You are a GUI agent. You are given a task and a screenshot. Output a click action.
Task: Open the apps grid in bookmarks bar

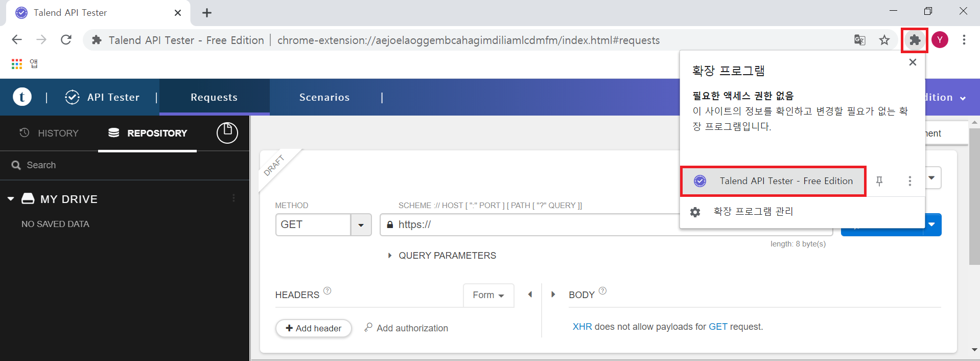[17, 64]
